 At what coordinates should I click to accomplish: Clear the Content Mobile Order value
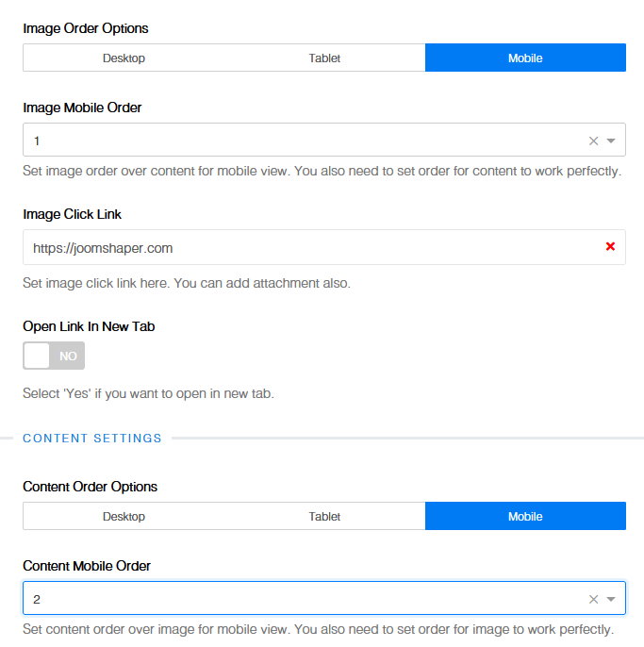pos(593,599)
